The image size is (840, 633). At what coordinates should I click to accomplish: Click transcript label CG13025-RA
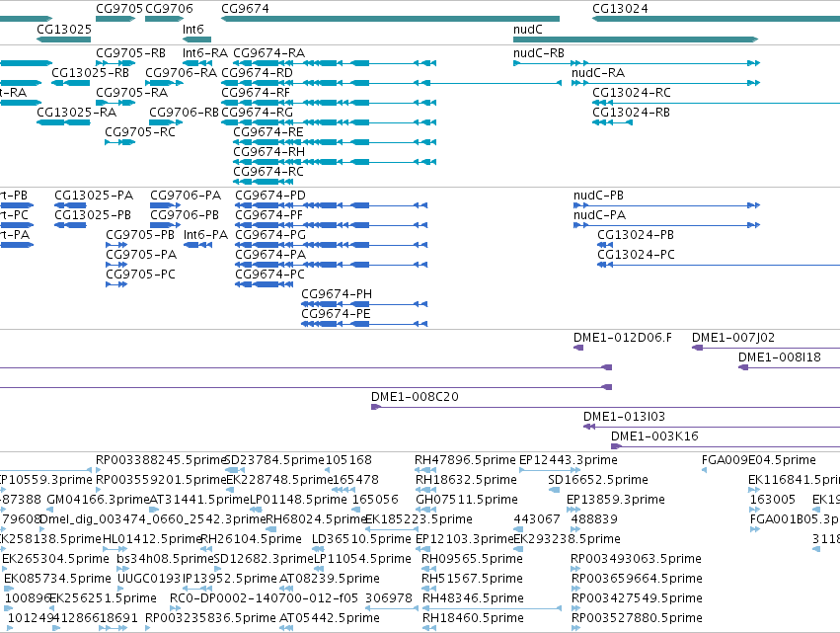pos(76,113)
